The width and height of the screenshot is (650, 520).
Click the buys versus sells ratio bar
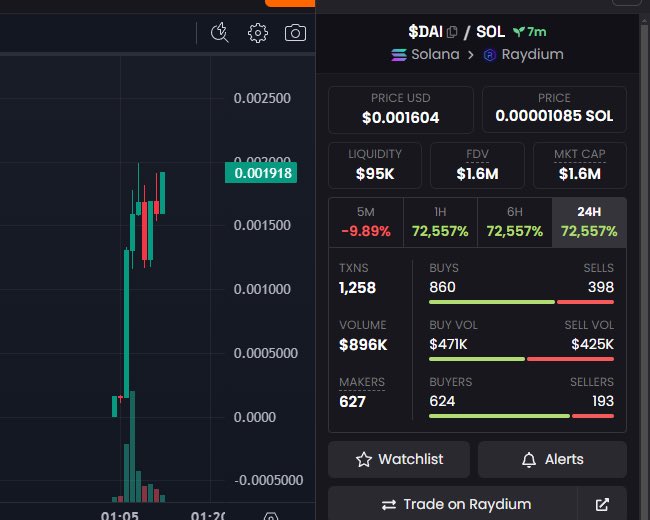pyautogui.click(x=521, y=302)
